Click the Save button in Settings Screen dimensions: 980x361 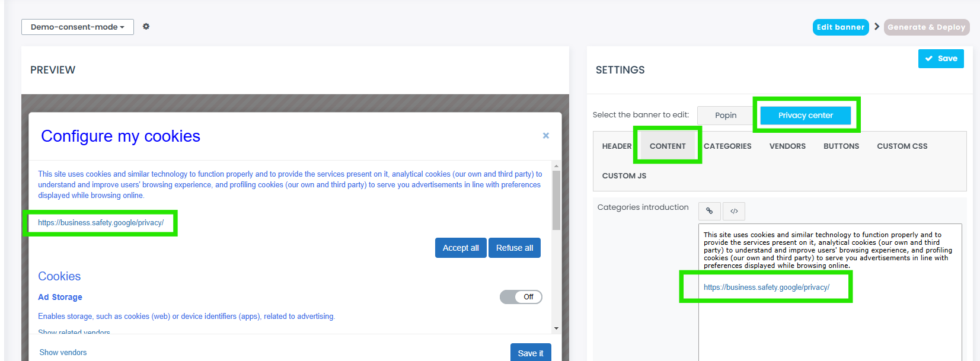point(940,59)
